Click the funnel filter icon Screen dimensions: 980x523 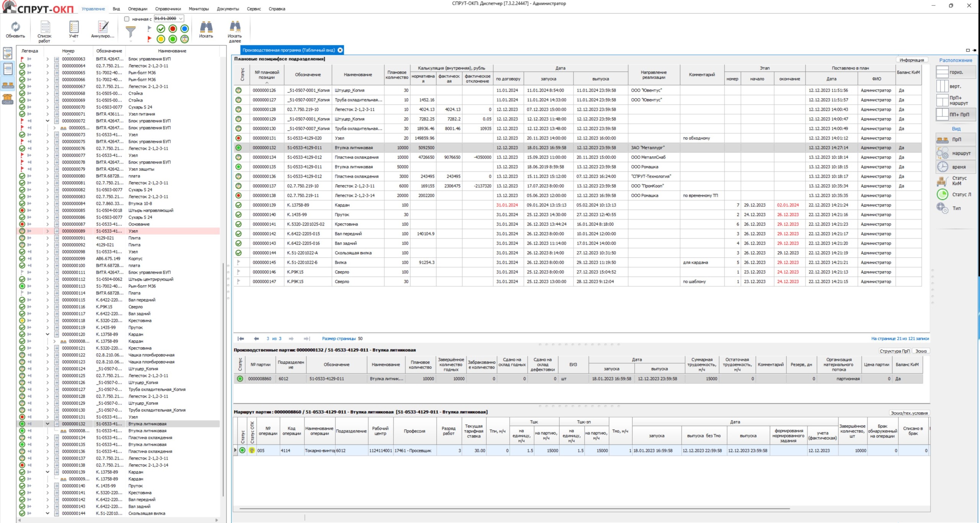click(131, 31)
